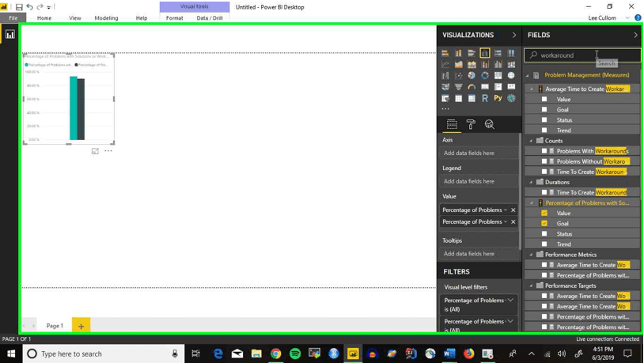Select the Clustered bar chart visual
This screenshot has width=644, height=363.
pyautogui.click(x=472, y=53)
